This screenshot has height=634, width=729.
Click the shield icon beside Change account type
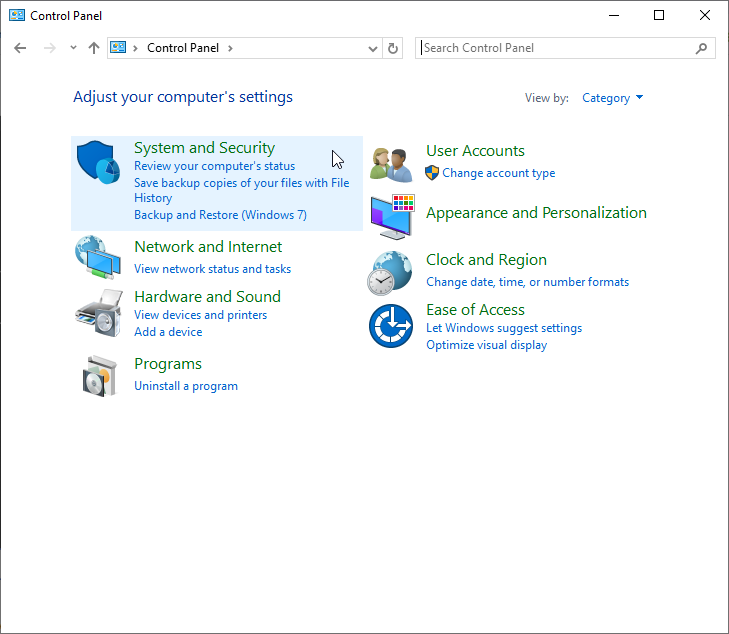click(x=432, y=173)
